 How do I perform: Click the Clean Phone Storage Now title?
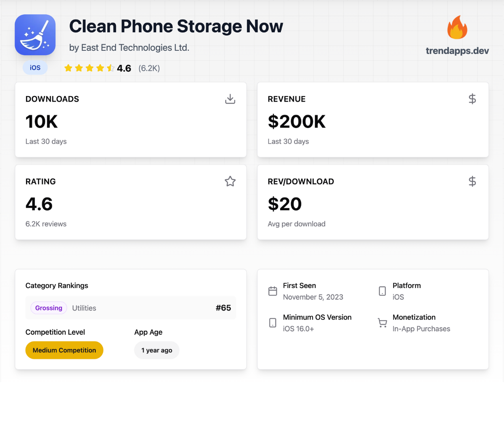176,26
